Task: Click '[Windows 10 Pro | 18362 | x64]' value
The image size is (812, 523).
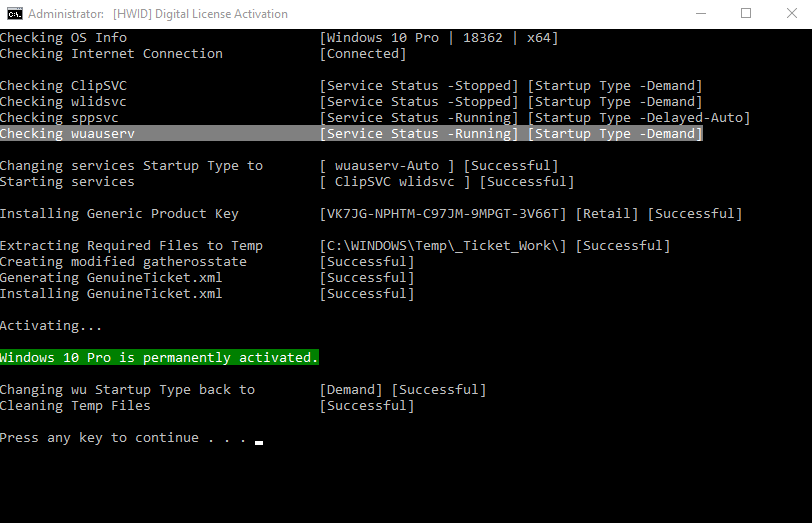Action: pyautogui.click(x=439, y=38)
